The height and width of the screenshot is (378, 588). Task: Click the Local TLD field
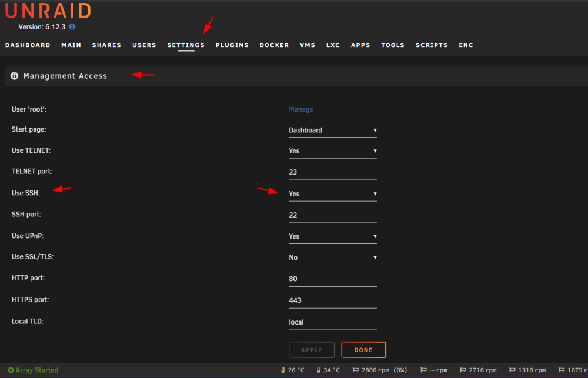333,322
